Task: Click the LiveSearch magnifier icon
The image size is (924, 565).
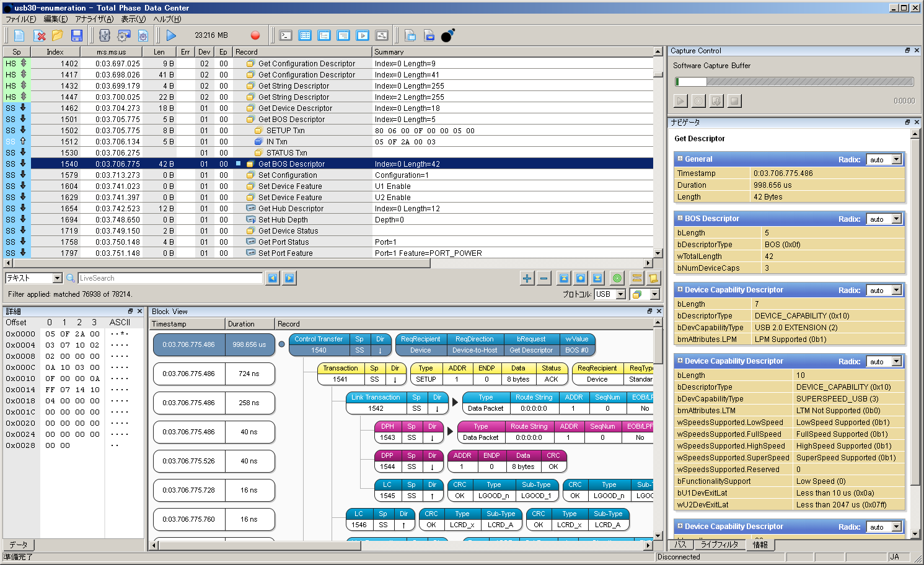Action: (x=71, y=278)
